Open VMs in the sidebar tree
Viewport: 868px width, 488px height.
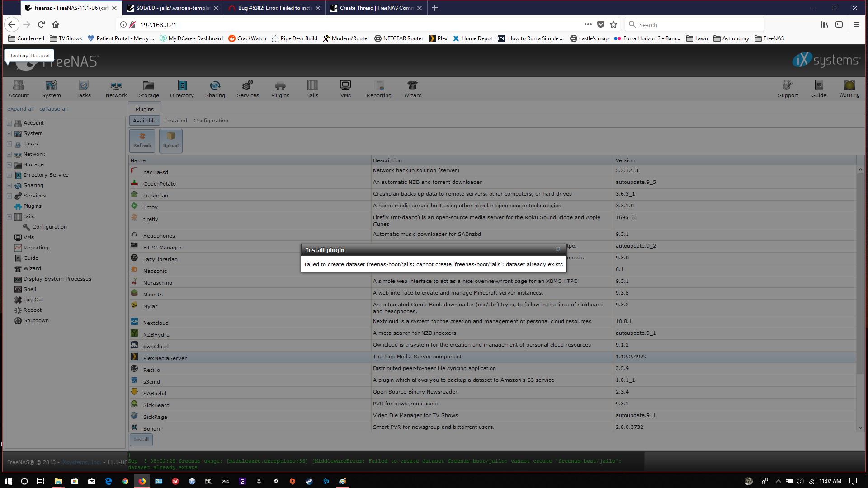(28, 237)
